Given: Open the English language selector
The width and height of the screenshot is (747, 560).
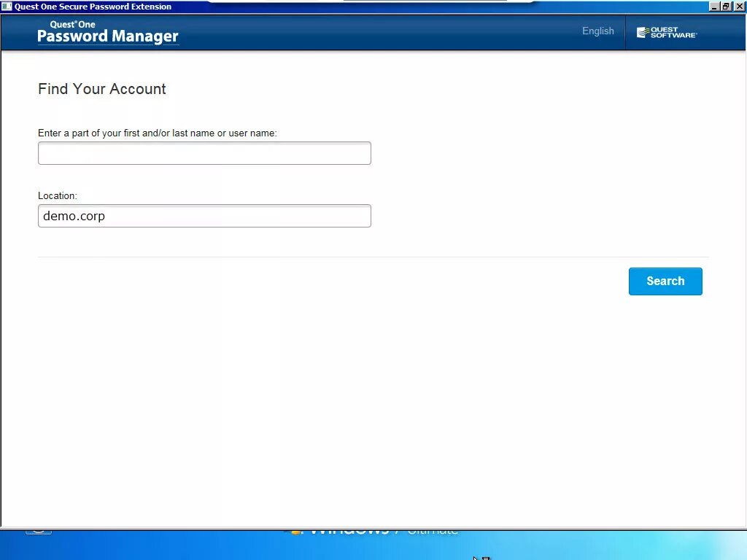Looking at the screenshot, I should pos(598,31).
